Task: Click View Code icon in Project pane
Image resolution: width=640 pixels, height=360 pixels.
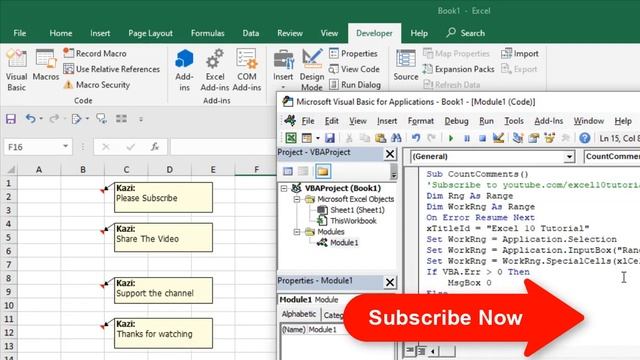Action: (288, 171)
